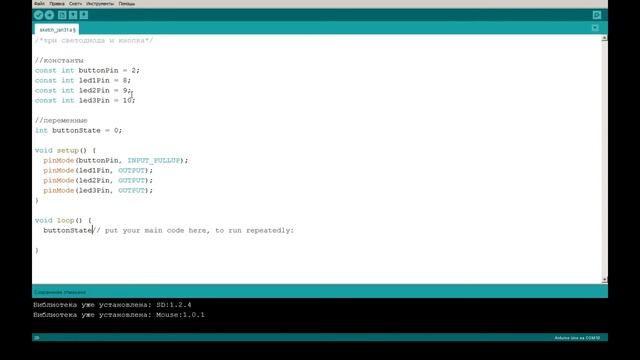The image size is (640, 360).
Task: Click 'buttonState' inside the loop function
Action: click(x=68, y=231)
